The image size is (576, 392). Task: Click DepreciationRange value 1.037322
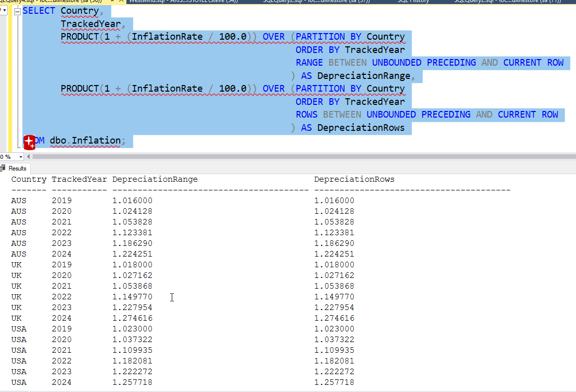[x=132, y=340]
